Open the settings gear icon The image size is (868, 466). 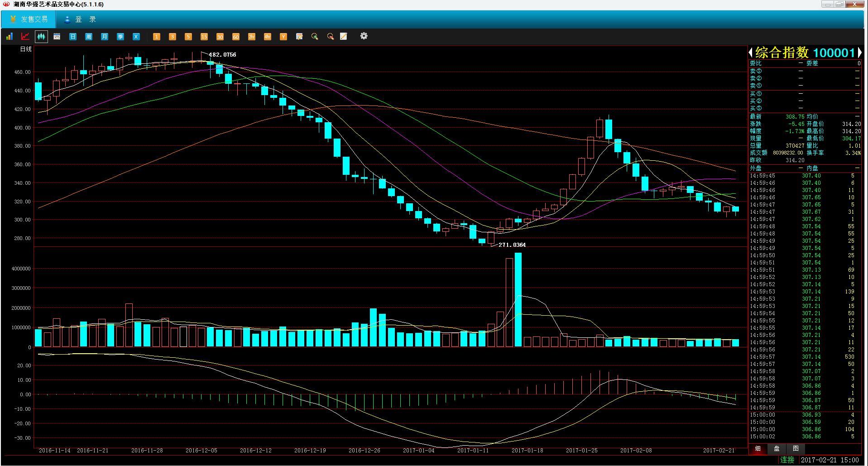click(x=364, y=36)
